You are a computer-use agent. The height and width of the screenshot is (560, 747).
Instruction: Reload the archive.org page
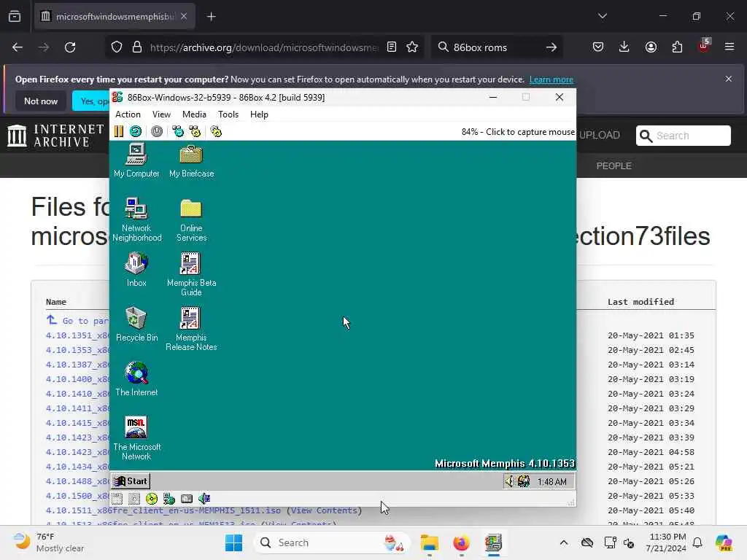click(70, 47)
